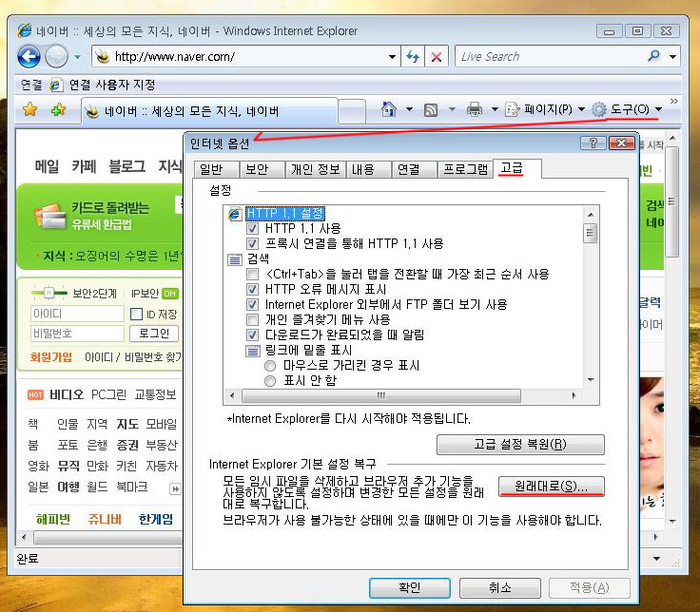The height and width of the screenshot is (612, 700).
Task: Select 마우스로 가리킨 경우 표시 radio button
Action: click(270, 366)
